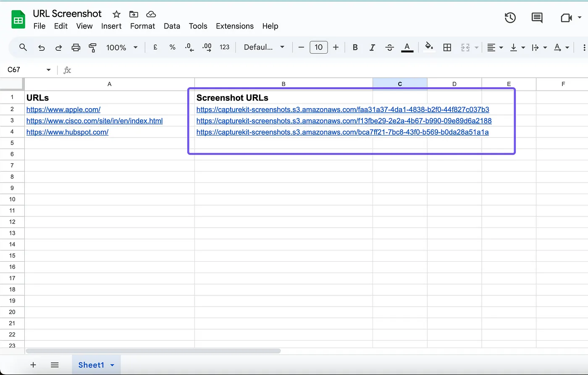This screenshot has width=588, height=375.
Task: Toggle strikethrough formatting
Action: (x=389, y=47)
